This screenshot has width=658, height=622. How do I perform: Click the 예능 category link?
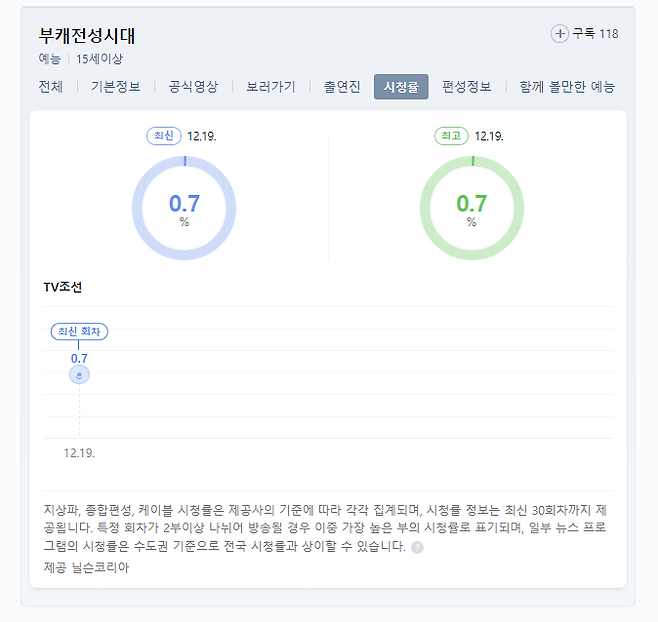[x=50, y=59]
